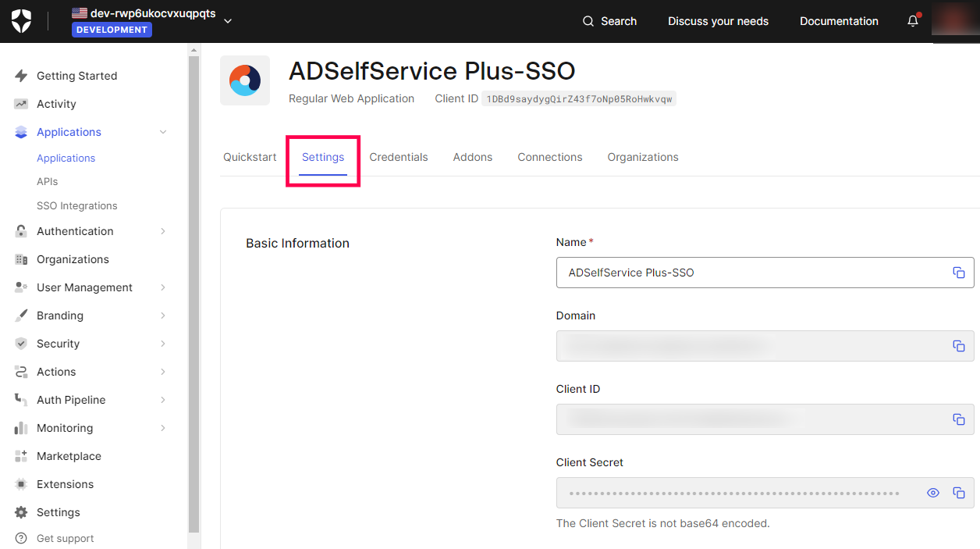Copy the Client ID field value
The height and width of the screenshot is (549, 980).
coord(958,419)
